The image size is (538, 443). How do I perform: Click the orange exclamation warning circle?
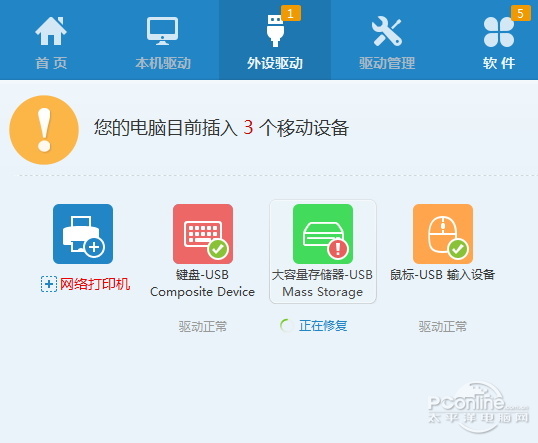coord(44,130)
